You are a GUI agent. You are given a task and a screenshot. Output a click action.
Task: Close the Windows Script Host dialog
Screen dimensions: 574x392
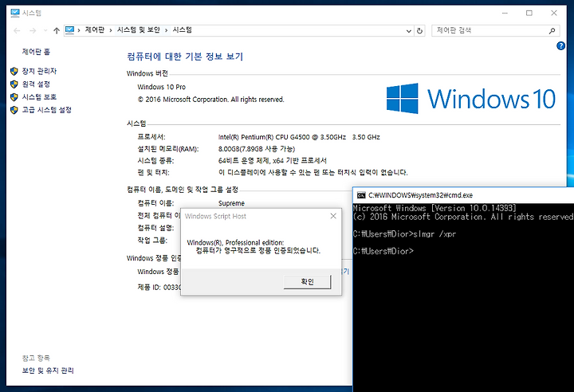[x=333, y=216]
